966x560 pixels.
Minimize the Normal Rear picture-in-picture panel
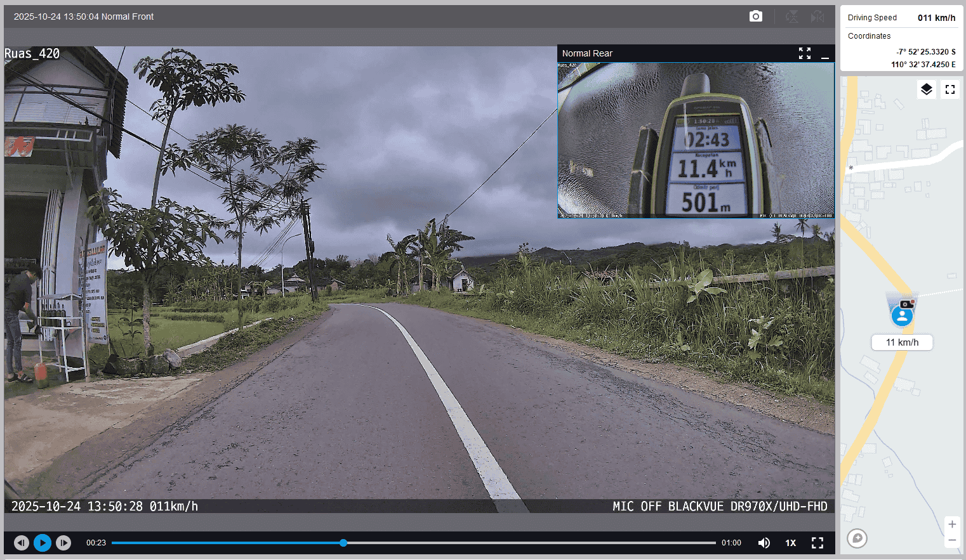click(825, 55)
